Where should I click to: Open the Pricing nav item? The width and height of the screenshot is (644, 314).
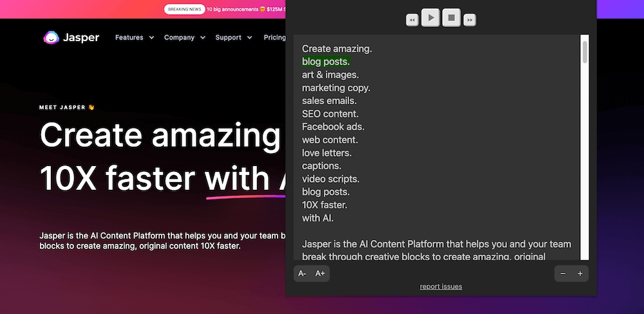(274, 37)
